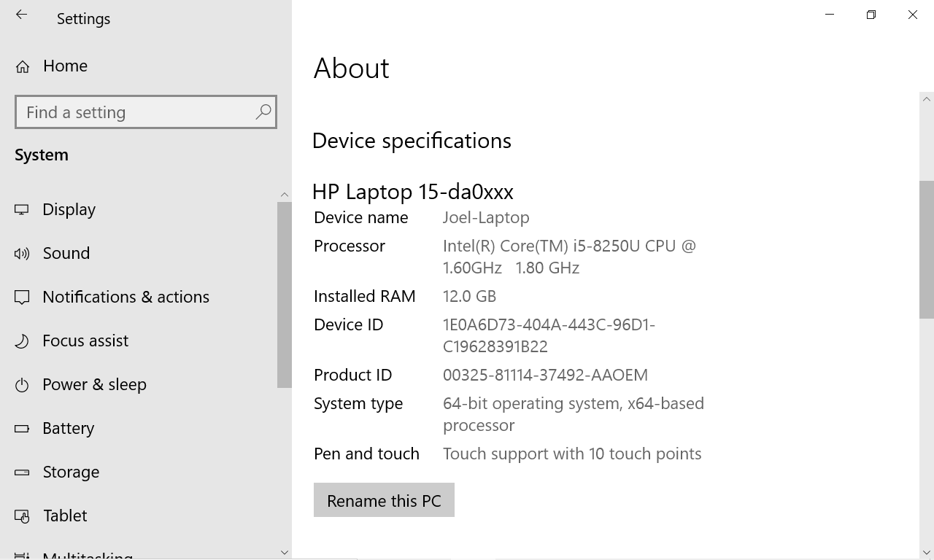934x560 pixels.
Task: Select the Tablet icon
Action: tap(22, 516)
